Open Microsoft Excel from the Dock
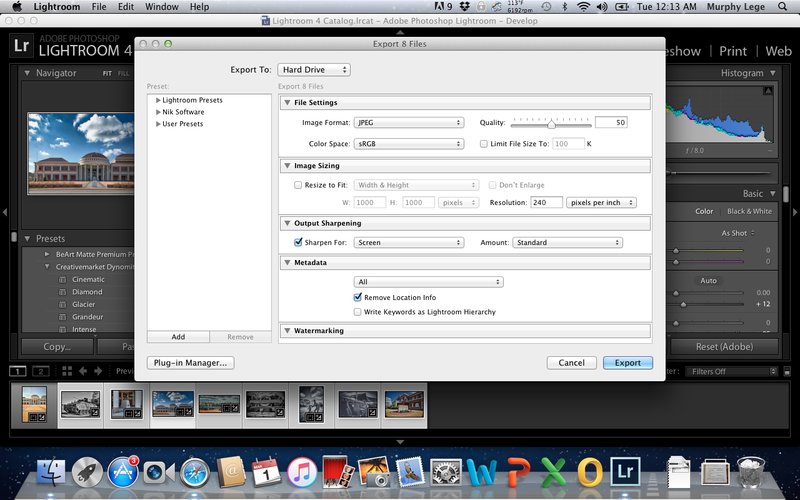Screen dimensions: 800x500 click(554, 472)
